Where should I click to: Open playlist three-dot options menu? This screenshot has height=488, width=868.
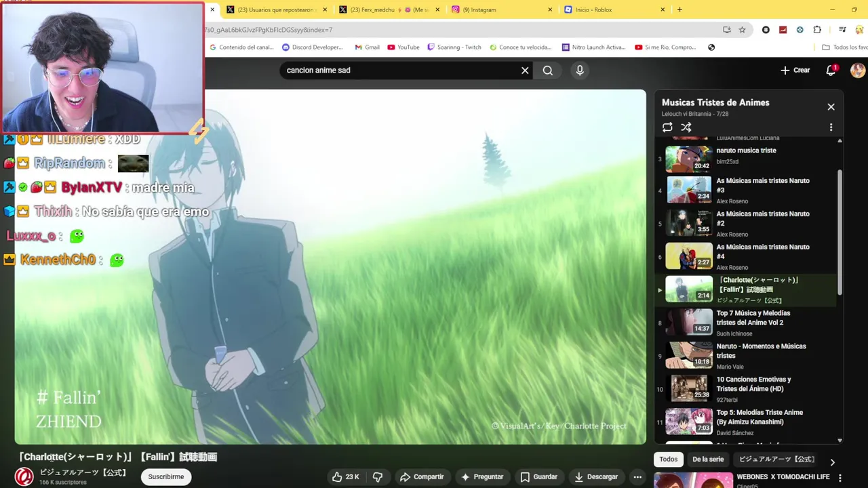pyautogui.click(x=831, y=127)
